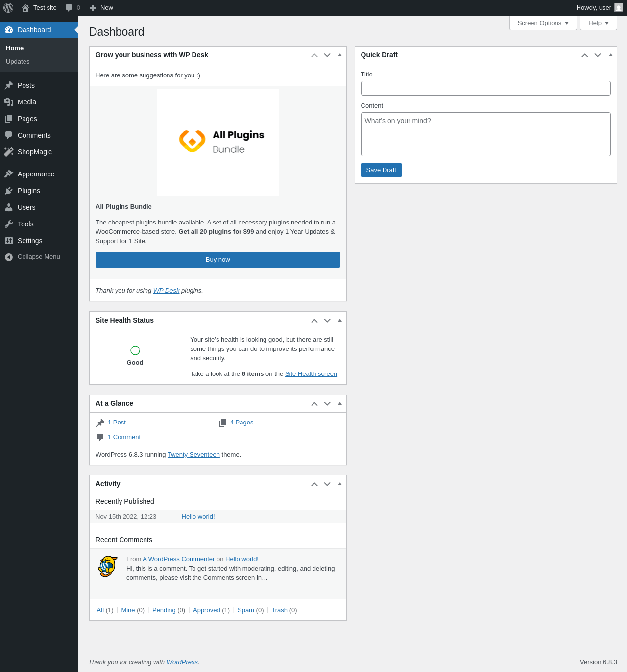Focus the Quick Draft Content textarea

tap(486, 134)
